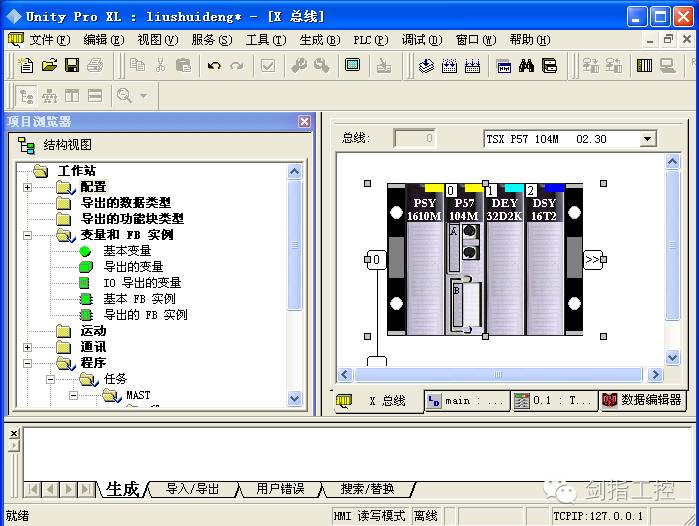Select the 搜索/替换 output tab

click(368, 489)
